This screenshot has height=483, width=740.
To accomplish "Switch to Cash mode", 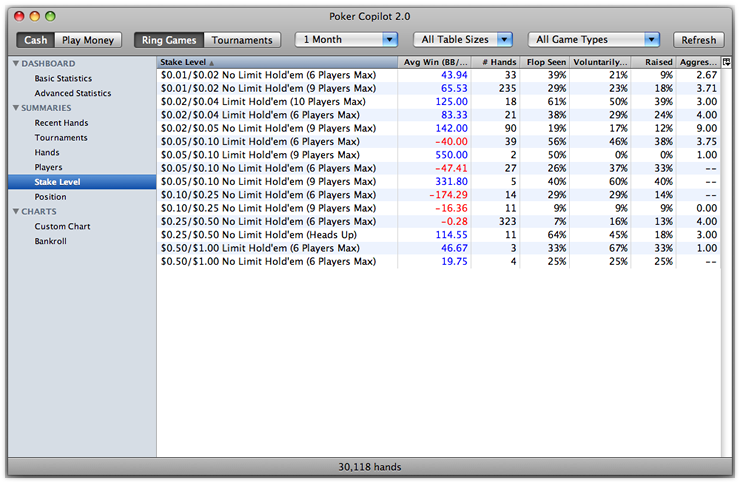I will pos(35,40).
